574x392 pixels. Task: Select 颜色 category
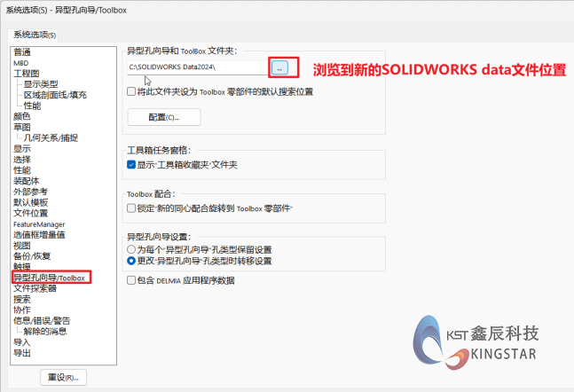[x=22, y=116]
